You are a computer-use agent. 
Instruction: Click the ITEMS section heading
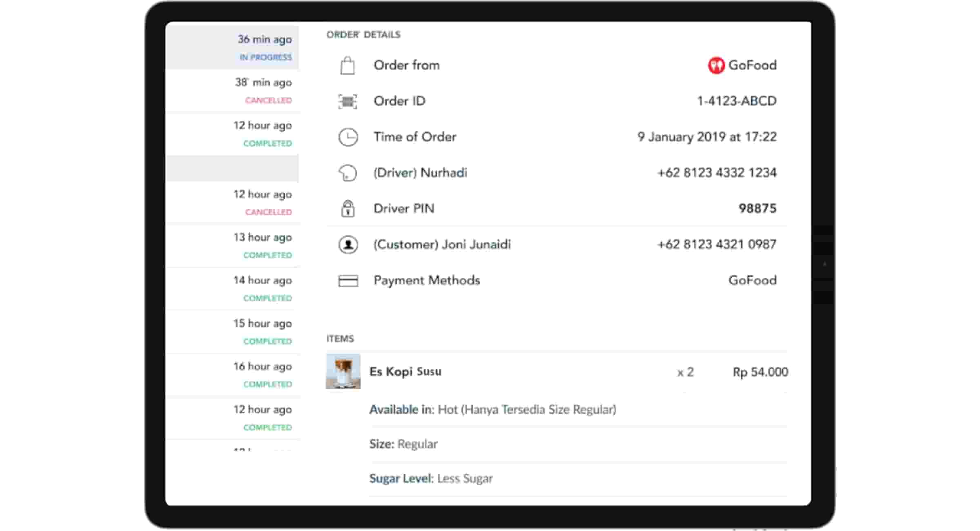point(340,339)
